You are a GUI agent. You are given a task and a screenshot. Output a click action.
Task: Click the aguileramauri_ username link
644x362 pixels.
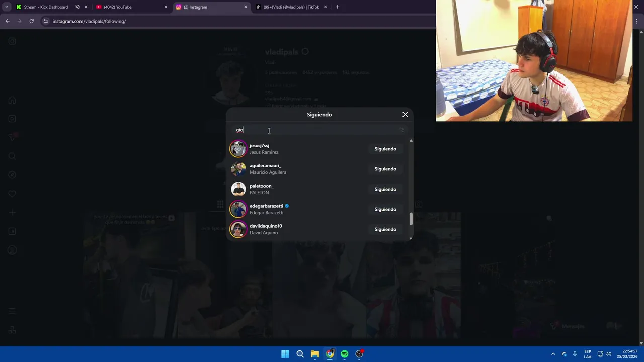click(x=265, y=165)
